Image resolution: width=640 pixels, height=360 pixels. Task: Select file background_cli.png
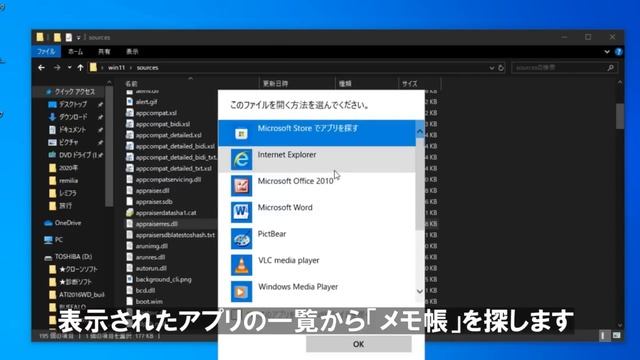(163, 279)
